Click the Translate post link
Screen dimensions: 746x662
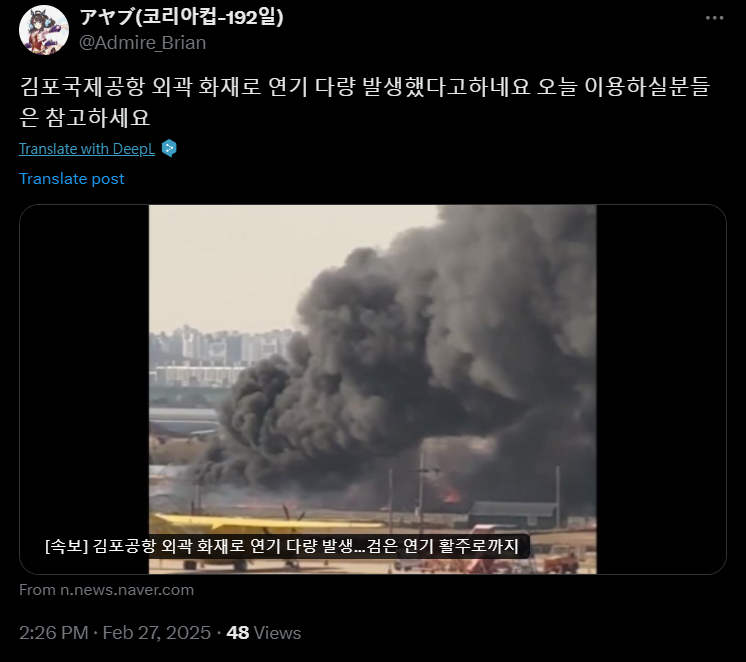click(x=71, y=179)
